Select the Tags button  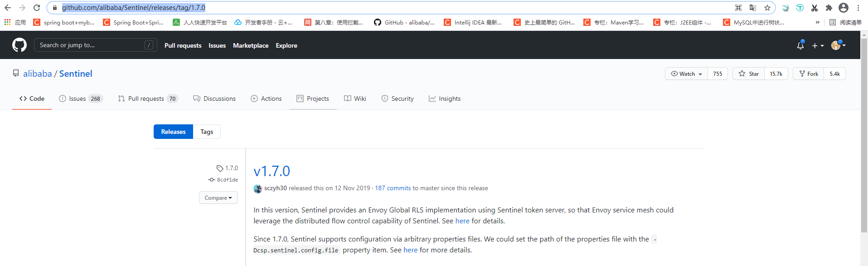pyautogui.click(x=207, y=132)
